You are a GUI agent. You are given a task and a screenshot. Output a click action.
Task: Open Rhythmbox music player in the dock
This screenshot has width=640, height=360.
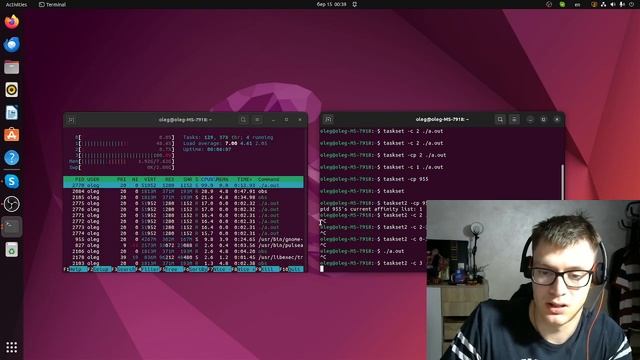point(11,90)
